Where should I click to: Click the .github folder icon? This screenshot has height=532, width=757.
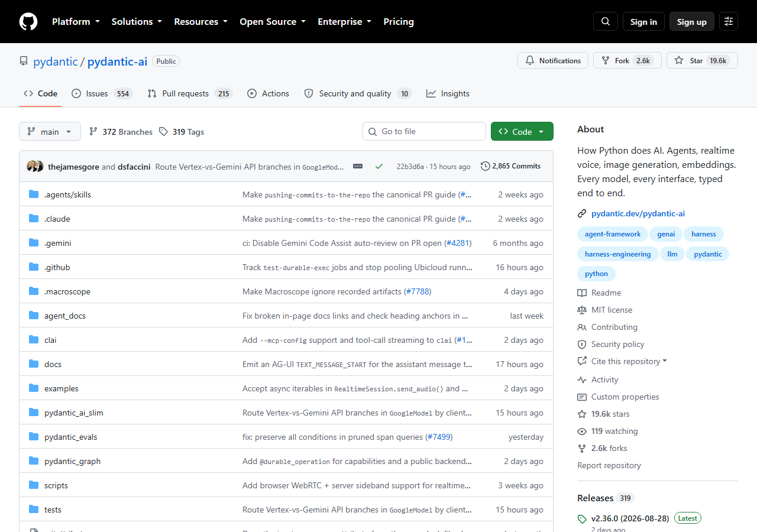click(34, 267)
